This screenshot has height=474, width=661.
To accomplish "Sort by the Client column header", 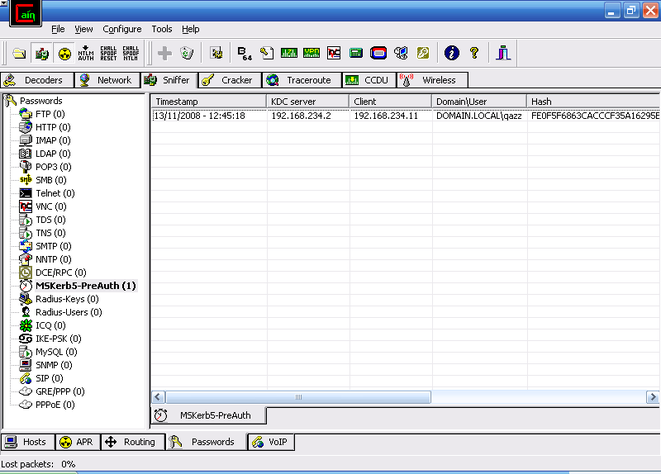I will point(390,102).
